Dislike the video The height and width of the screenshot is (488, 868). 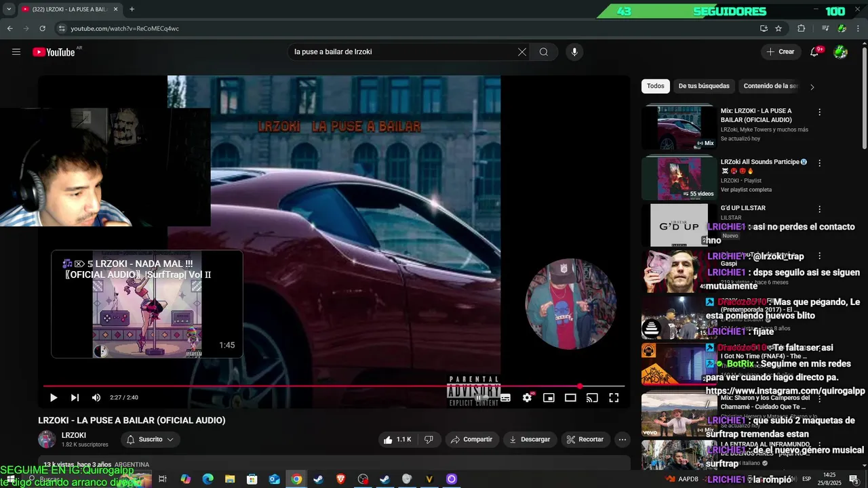[429, 439]
